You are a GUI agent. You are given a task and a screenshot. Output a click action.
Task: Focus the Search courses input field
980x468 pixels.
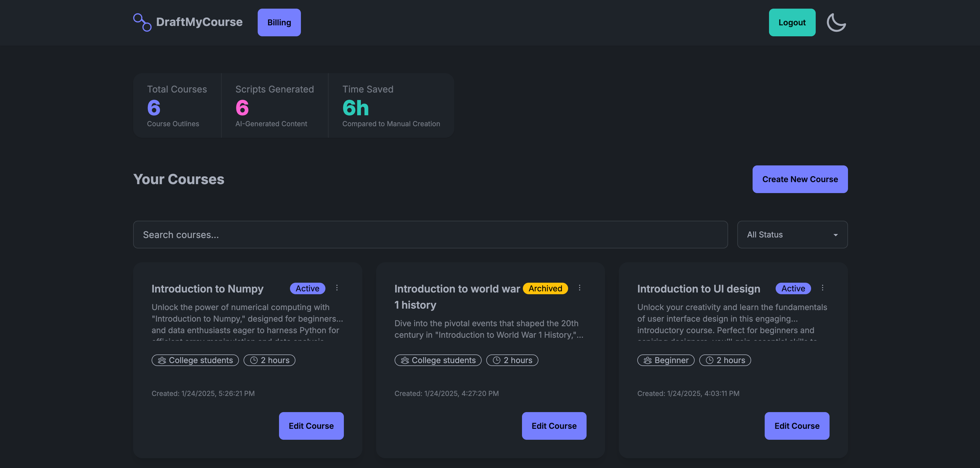[430, 235]
